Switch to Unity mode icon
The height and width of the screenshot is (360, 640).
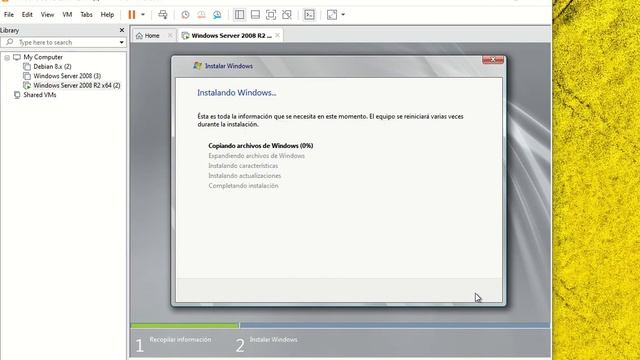pyautogui.click(x=287, y=15)
